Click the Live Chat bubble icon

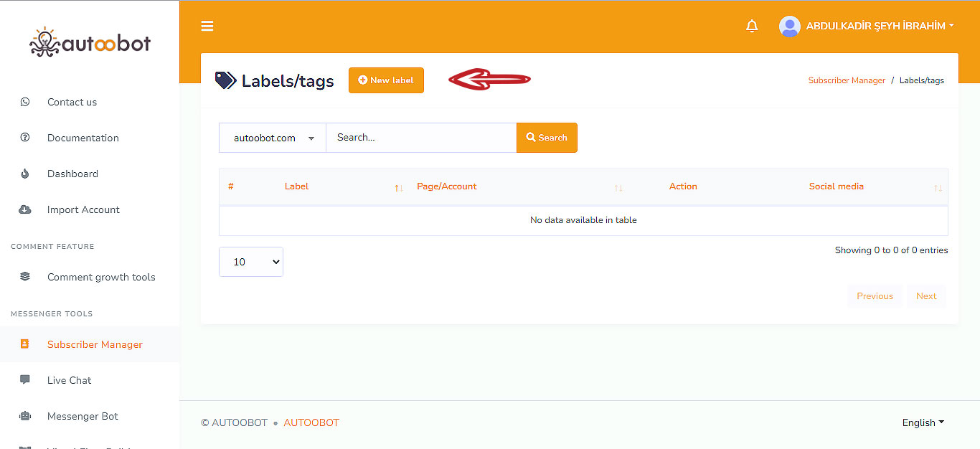click(x=25, y=380)
